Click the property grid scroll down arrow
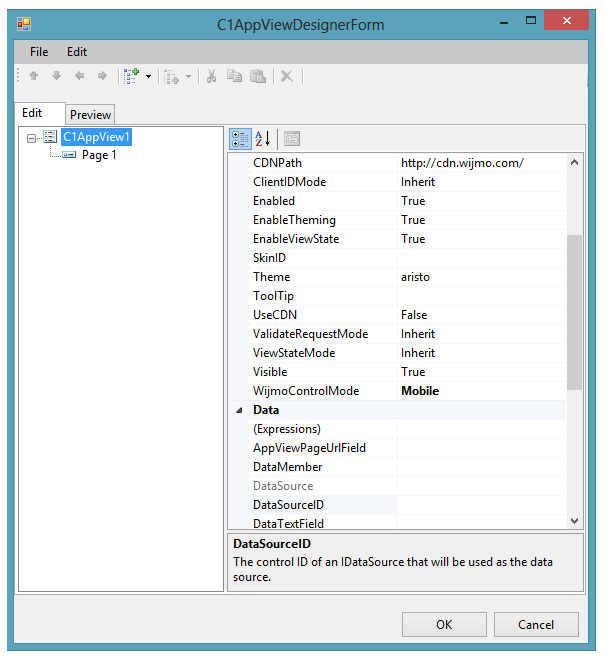 point(574,521)
